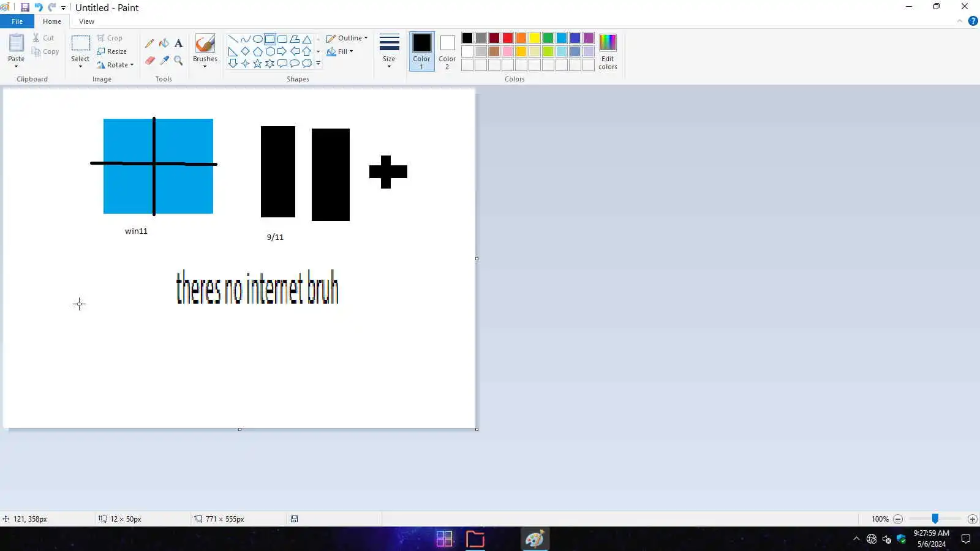Screen dimensions: 980x551
Task: Click the Cut button
Action: tap(43, 38)
